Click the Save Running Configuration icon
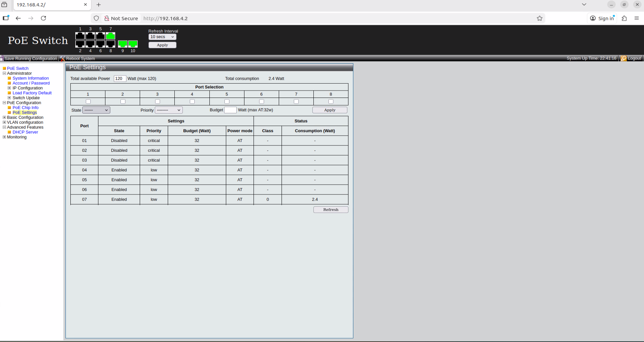 click(x=2, y=58)
